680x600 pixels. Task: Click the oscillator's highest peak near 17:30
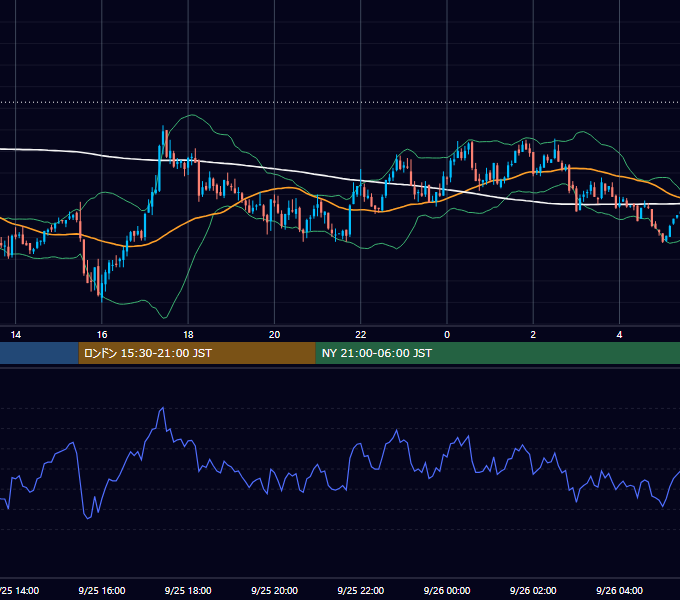click(x=163, y=408)
